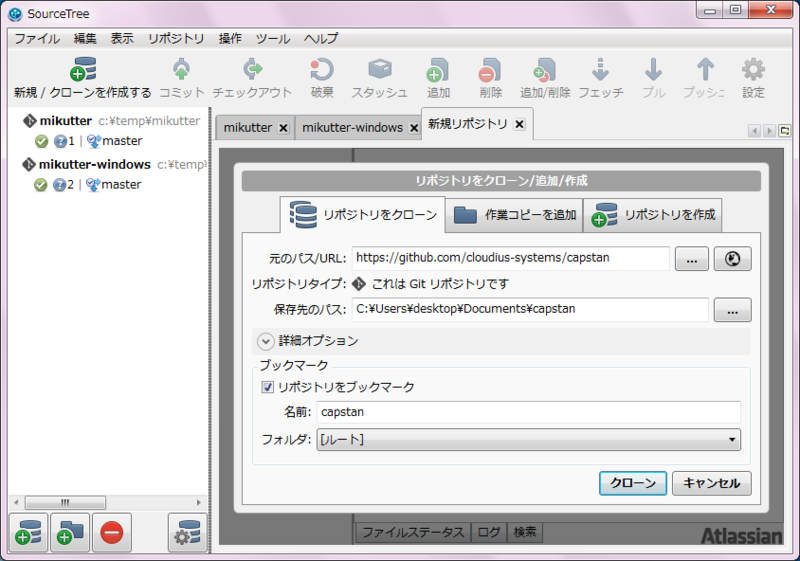Close the mikutter tab

tap(284, 128)
